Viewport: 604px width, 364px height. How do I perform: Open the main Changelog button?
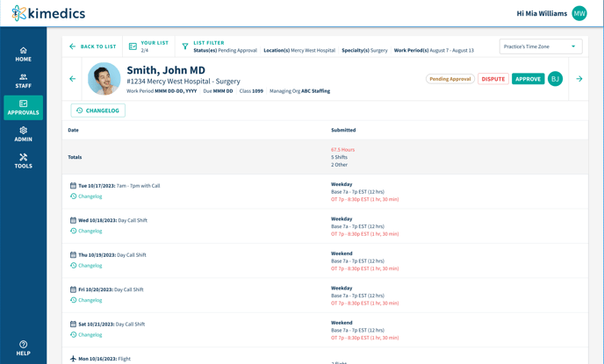click(x=97, y=111)
